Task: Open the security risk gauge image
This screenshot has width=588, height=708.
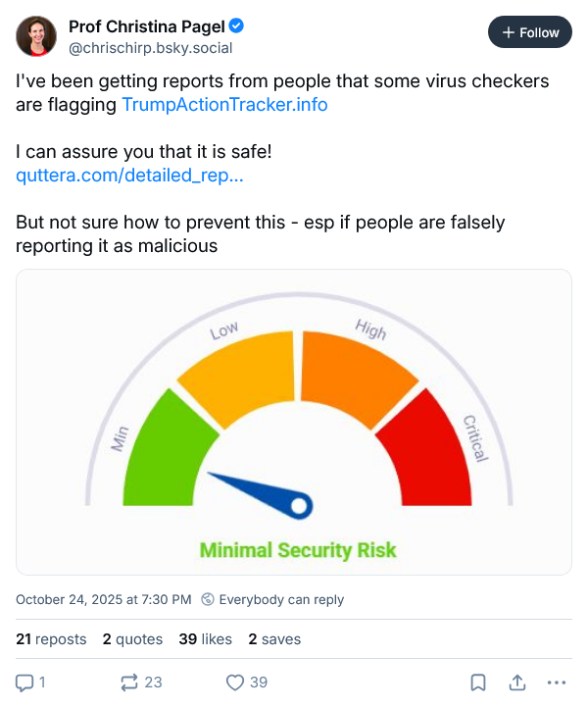Action: 294,422
